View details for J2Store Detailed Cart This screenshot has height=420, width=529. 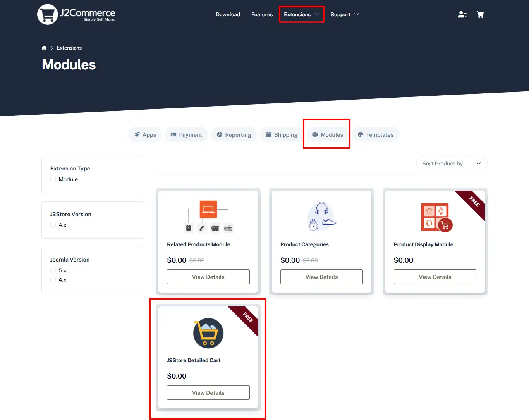pos(208,392)
